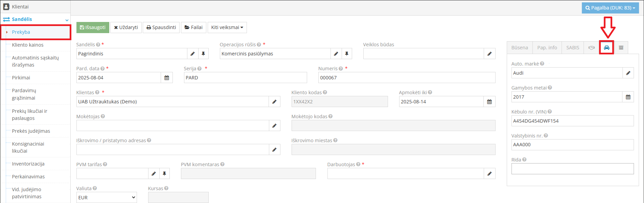Edit the Klientas field with pencil icon
Viewport: 644px width, 203px height.
coord(274,102)
